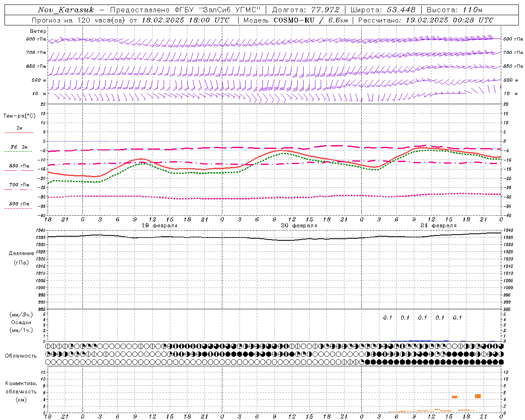Click the 'Модель COSMO-RU / 6.6км' label
The height and width of the screenshot is (420, 525).
(x=296, y=20)
